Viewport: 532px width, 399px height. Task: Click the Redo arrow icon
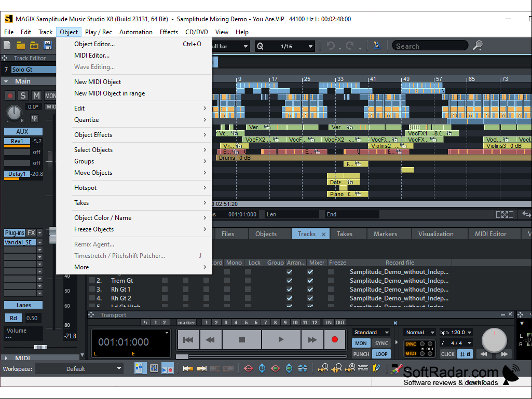(x=350, y=46)
